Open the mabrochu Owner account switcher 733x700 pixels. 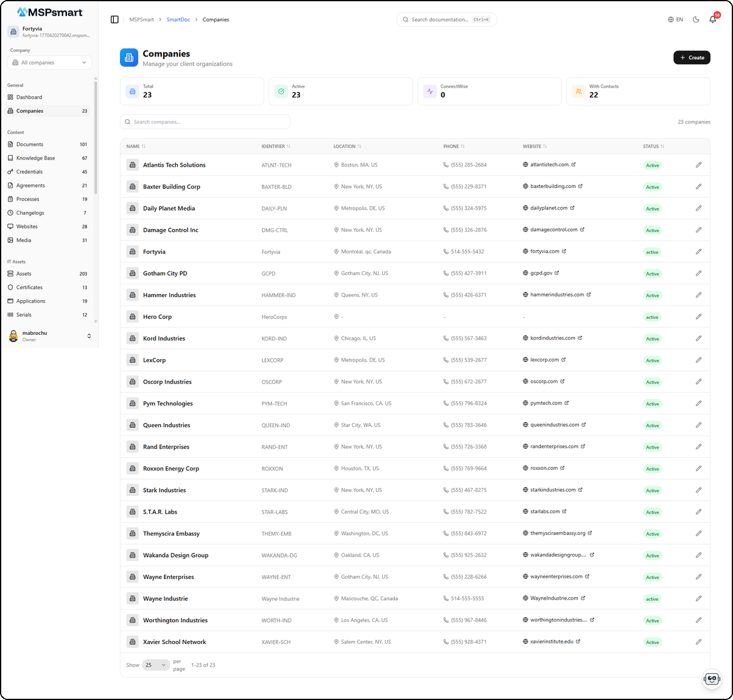pos(49,335)
